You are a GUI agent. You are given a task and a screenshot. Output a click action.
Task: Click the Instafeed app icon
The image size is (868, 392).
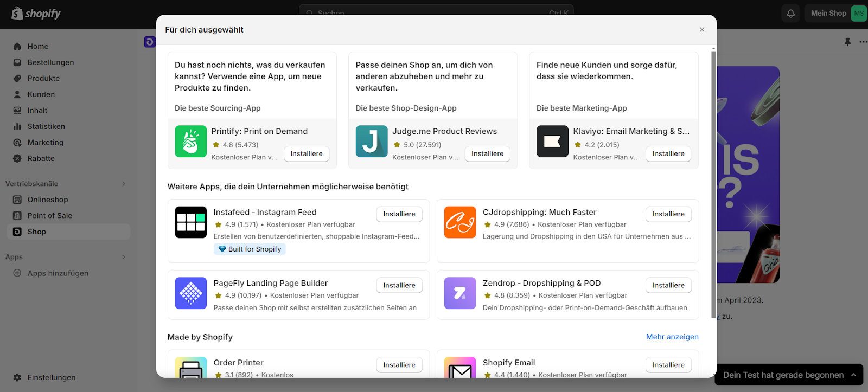(x=191, y=222)
